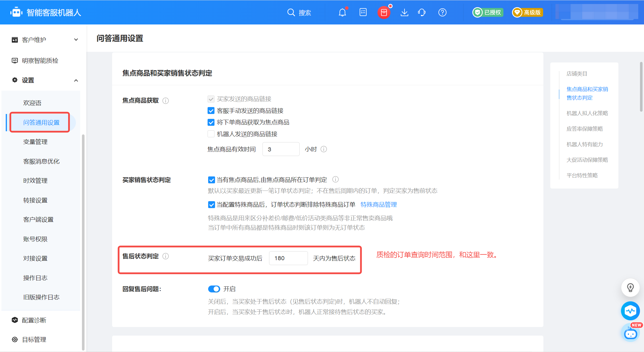Viewport: 644px width, 352px height.
Task: Open 对接设置 in the sidebar
Action: point(35,258)
